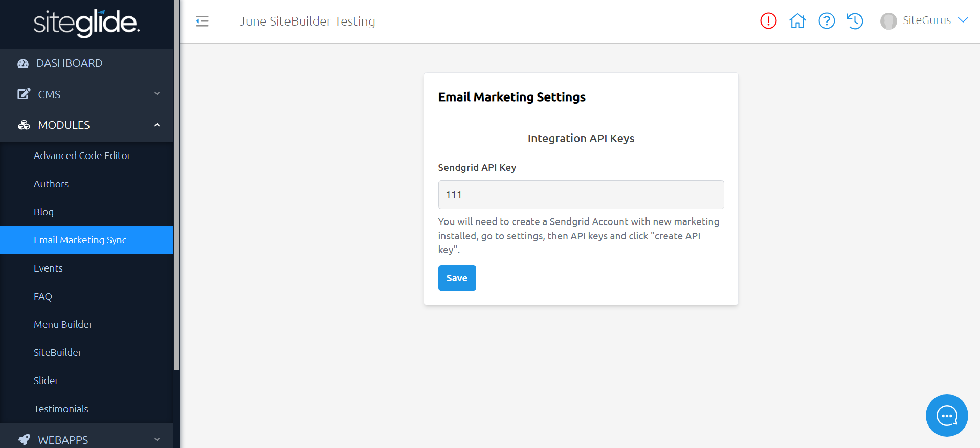The width and height of the screenshot is (980, 448).
Task: Collapse sidebar with the hamburger menu icon
Action: (x=203, y=21)
